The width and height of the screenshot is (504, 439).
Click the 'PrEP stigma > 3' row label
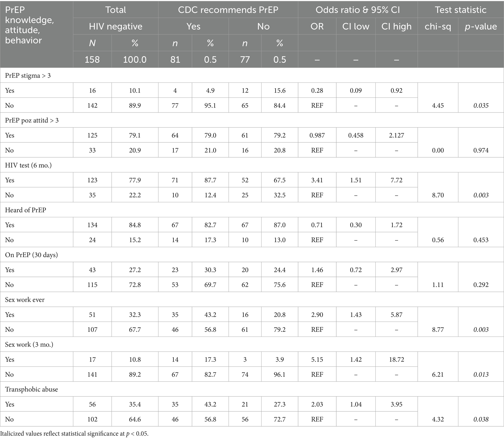(x=28, y=75)
